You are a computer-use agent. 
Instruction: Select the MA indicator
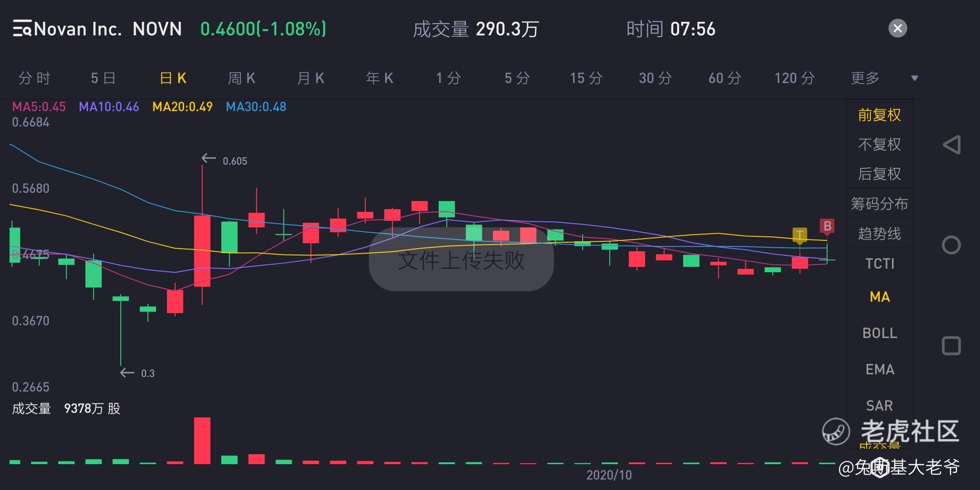(879, 297)
